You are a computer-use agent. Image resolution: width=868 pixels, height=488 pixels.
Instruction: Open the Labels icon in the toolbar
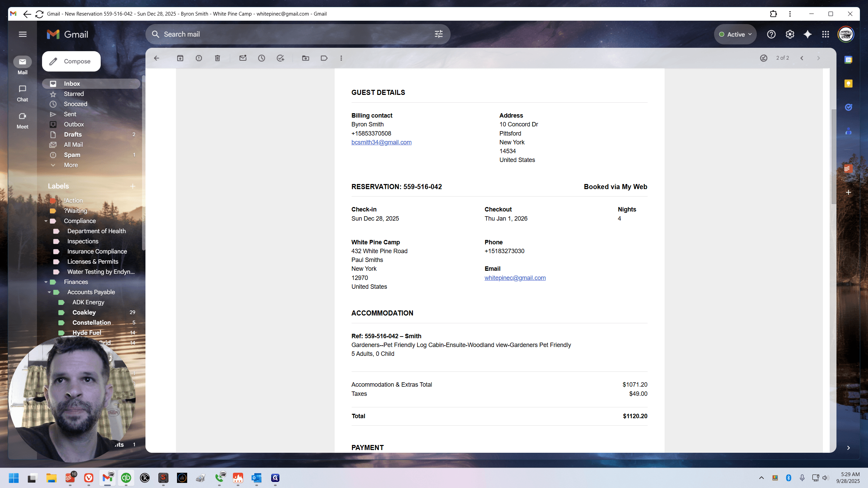[x=324, y=58]
